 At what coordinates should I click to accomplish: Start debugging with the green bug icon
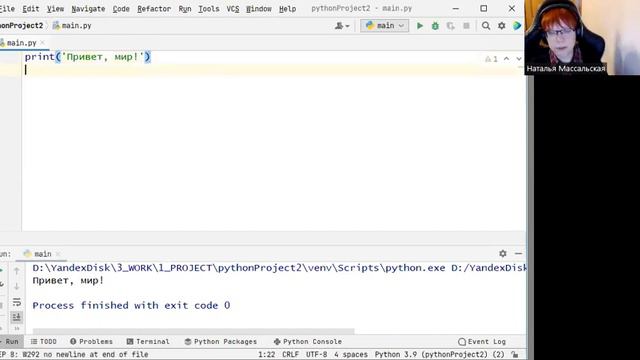coord(435,26)
